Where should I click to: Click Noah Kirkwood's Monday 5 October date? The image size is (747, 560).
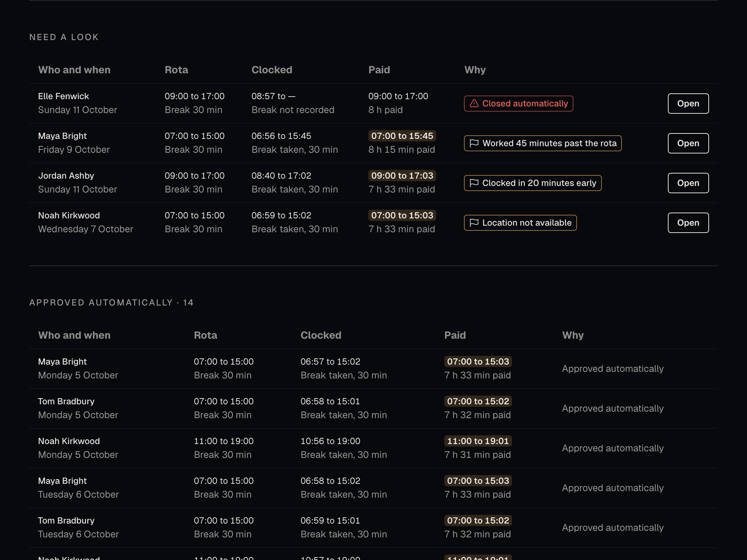pyautogui.click(x=78, y=455)
